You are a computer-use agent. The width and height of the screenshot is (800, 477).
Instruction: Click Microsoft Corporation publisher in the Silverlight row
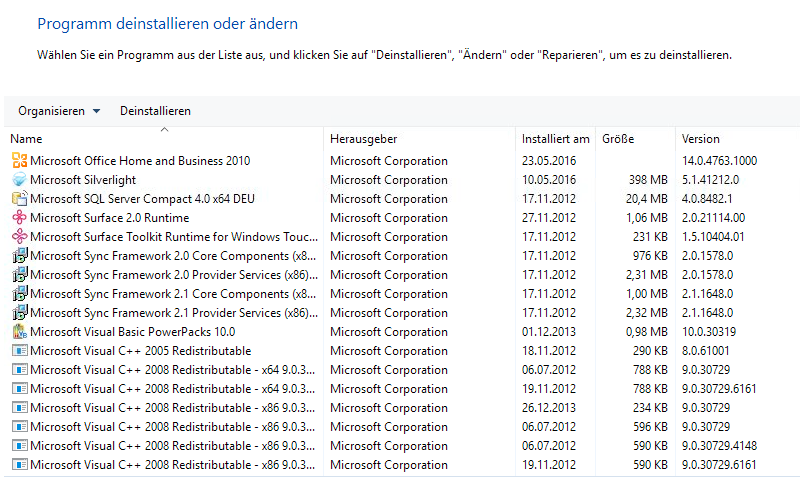pyautogui.click(x=389, y=180)
